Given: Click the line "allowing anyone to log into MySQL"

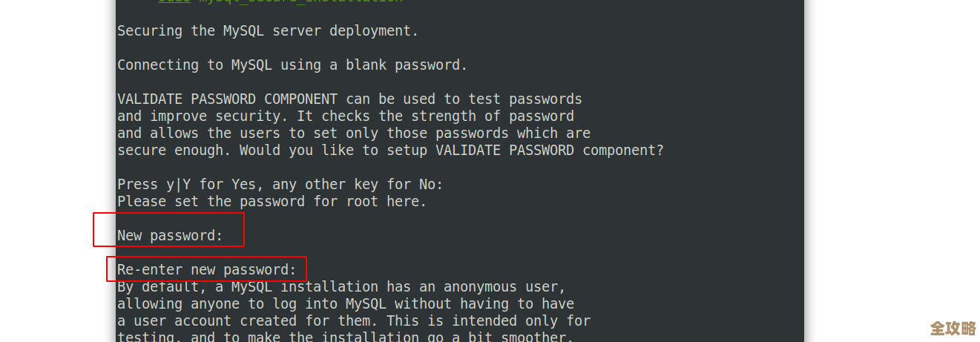Looking at the screenshot, I should pyautogui.click(x=345, y=303).
